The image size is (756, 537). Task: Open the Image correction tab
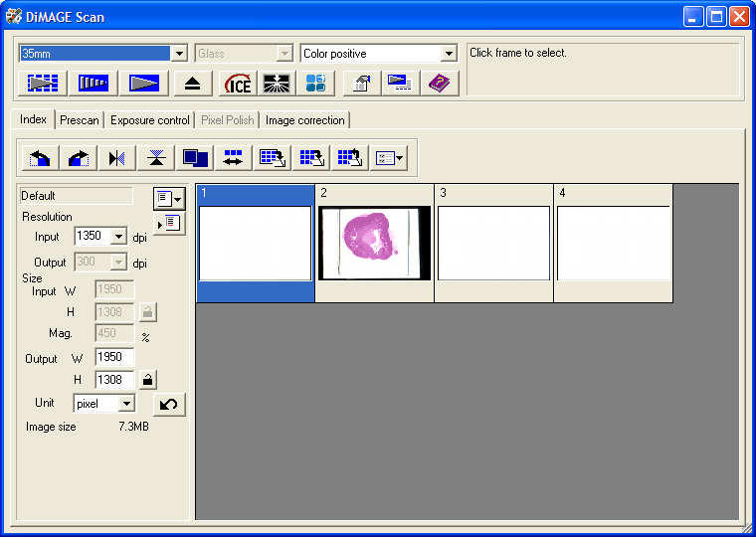point(305,120)
